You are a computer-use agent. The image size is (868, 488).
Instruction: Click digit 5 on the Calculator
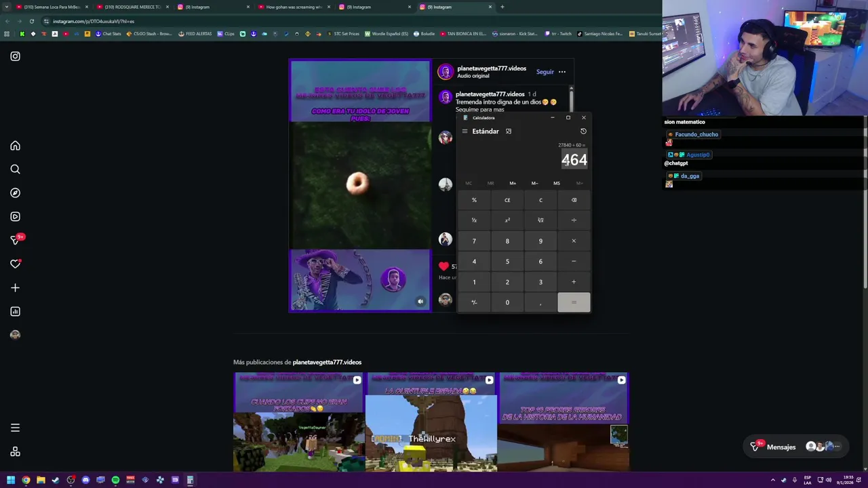click(507, 262)
